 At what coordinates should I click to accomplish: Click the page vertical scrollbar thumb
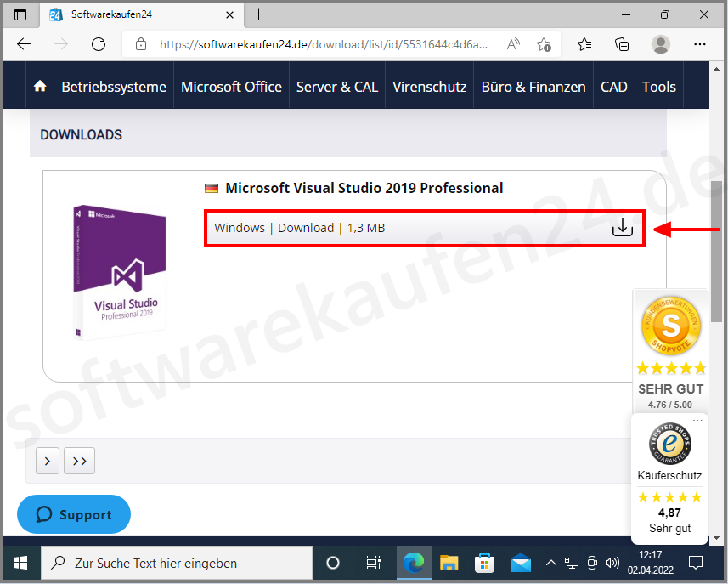click(716, 251)
